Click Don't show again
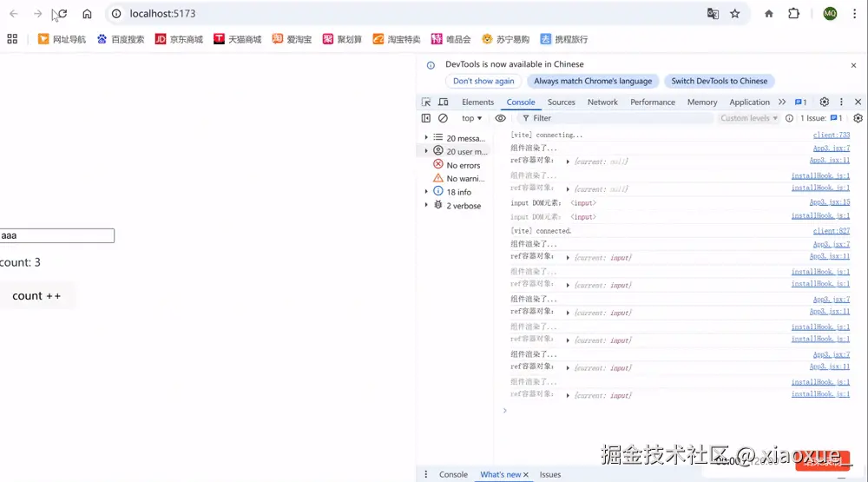The image size is (868, 482). click(483, 81)
